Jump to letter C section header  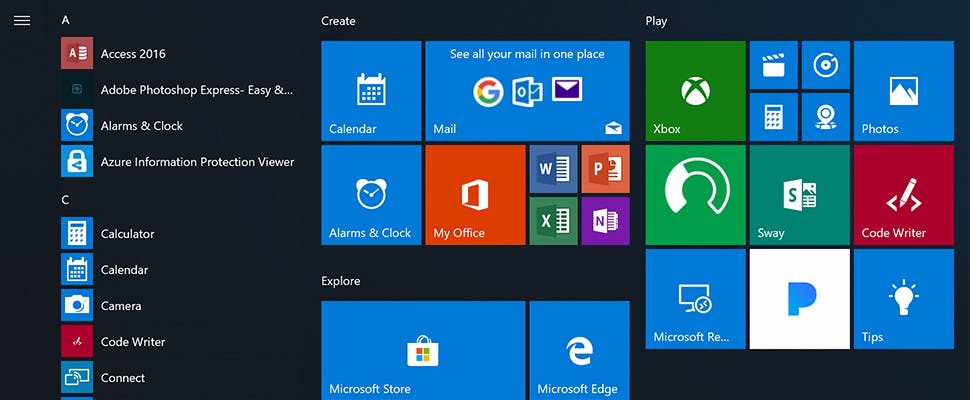click(66, 200)
